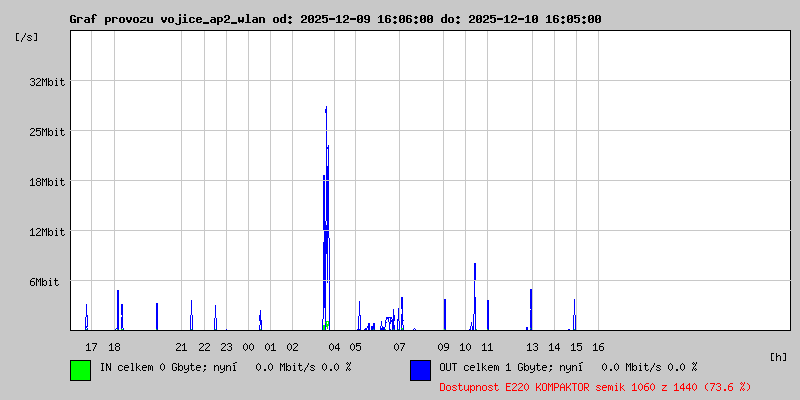Click the green IN legend color swatch

[x=81, y=370]
